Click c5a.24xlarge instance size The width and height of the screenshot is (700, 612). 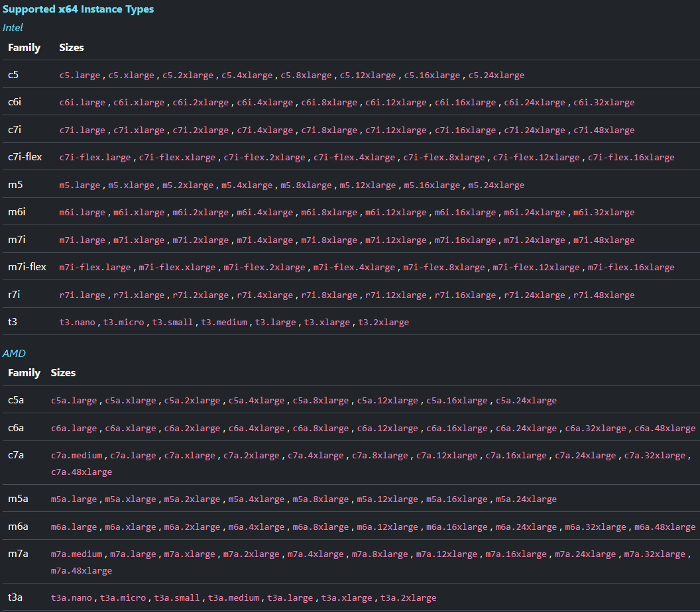[x=526, y=400]
